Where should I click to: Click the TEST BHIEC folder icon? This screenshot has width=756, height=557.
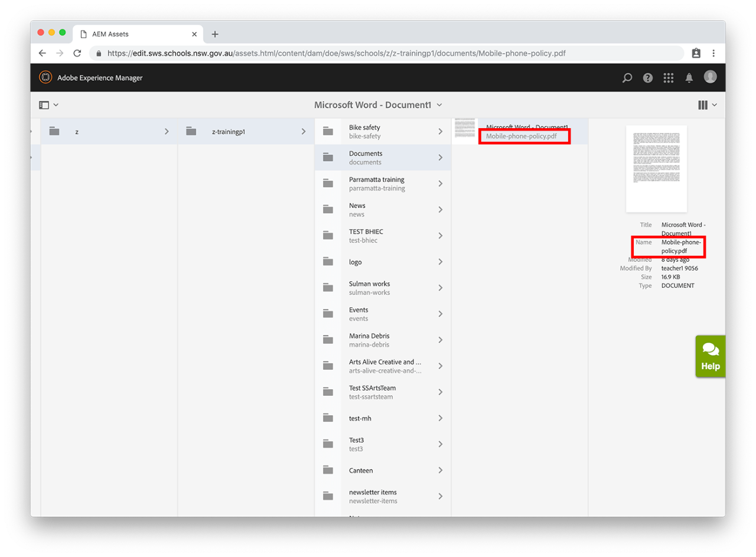(x=328, y=236)
